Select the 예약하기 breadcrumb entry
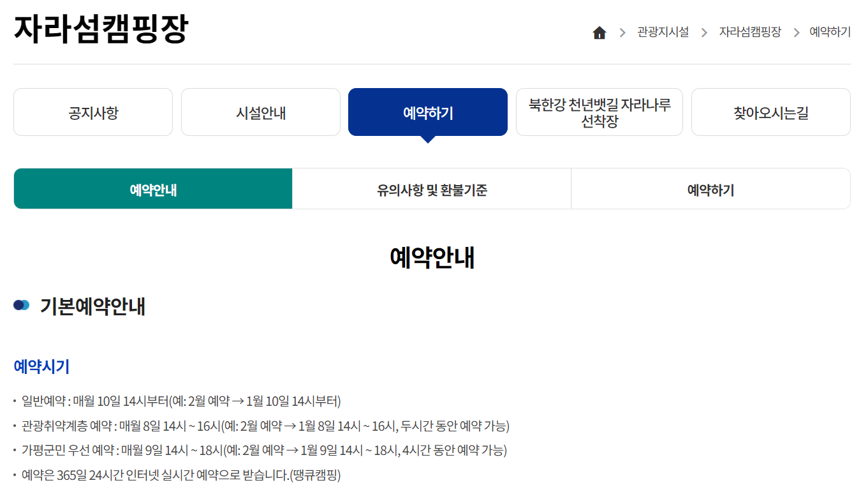868x492 pixels. tap(829, 32)
